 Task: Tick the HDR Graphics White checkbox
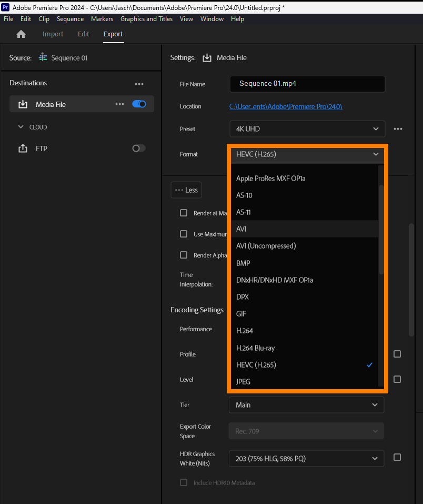point(397,457)
